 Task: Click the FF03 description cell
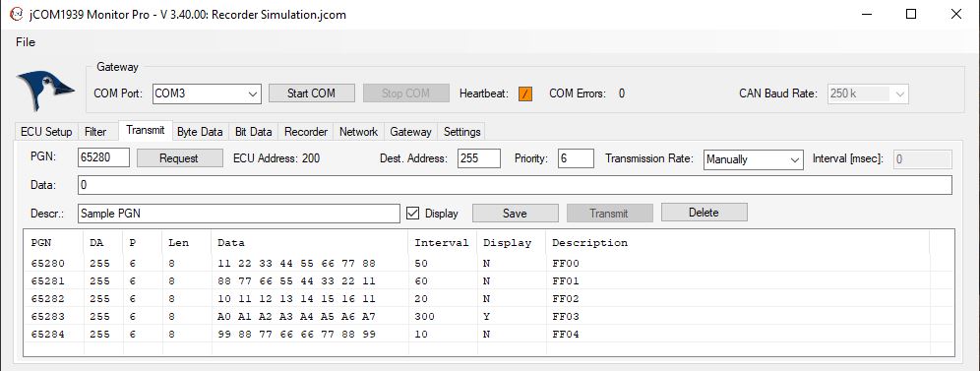pos(566,317)
